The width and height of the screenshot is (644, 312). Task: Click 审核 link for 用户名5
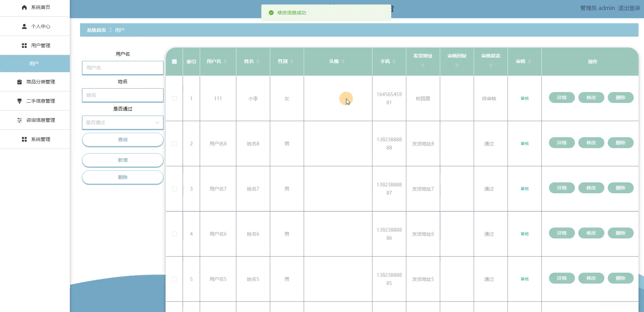(525, 279)
